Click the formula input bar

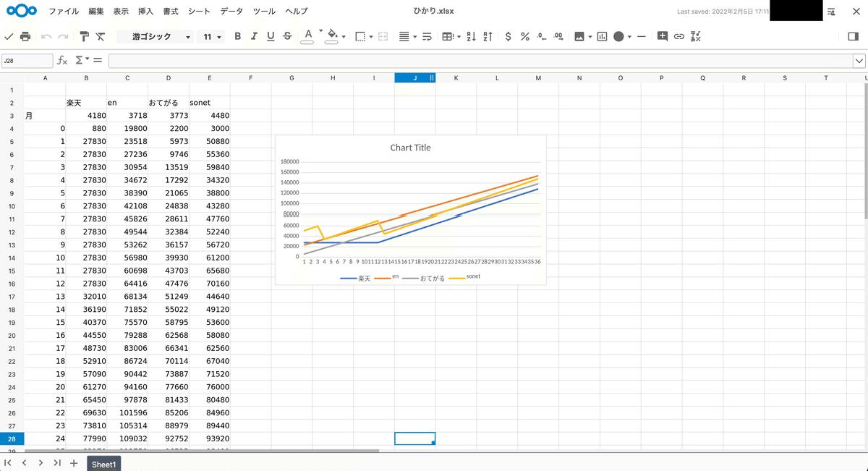click(480, 61)
